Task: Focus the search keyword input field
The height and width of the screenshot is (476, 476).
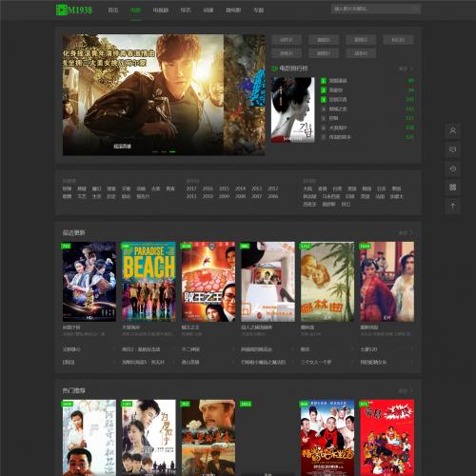Action: point(371,9)
